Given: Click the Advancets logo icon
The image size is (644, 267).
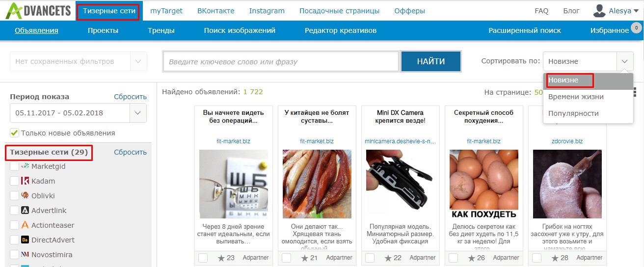Looking at the screenshot, I should (14, 11).
